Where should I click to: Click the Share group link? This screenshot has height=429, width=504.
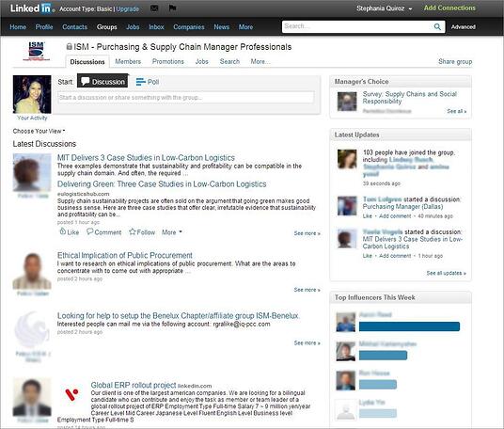point(455,61)
